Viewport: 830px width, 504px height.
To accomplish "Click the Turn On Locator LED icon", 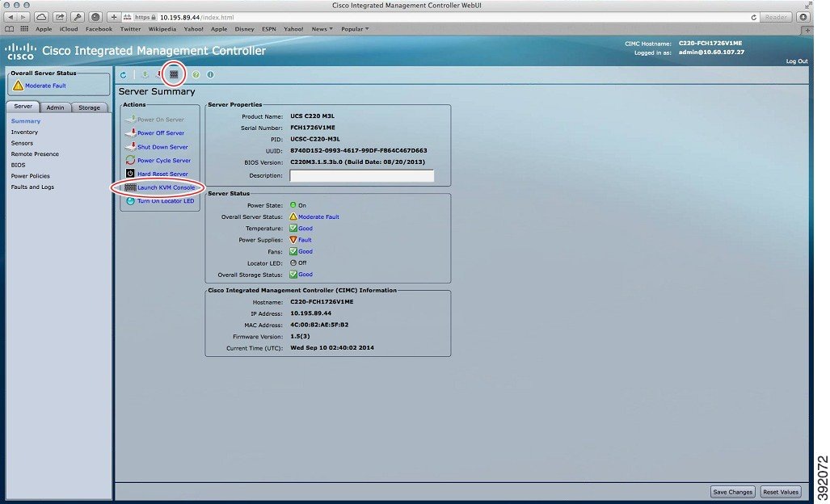I will (130, 201).
